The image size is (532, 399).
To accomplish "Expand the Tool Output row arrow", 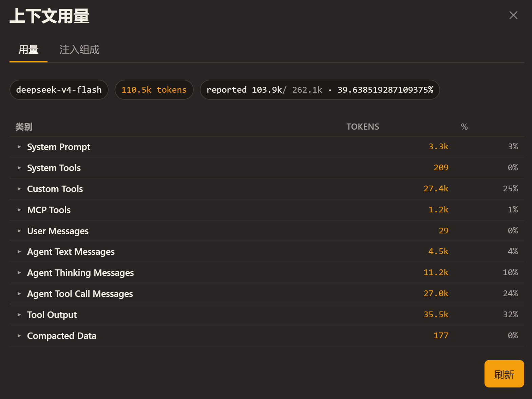I will coord(19,315).
